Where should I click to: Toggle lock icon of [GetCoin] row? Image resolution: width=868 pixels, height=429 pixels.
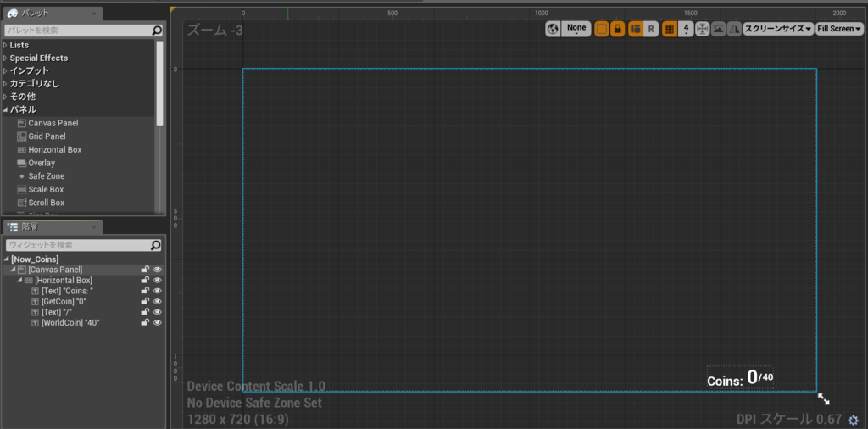coord(145,301)
